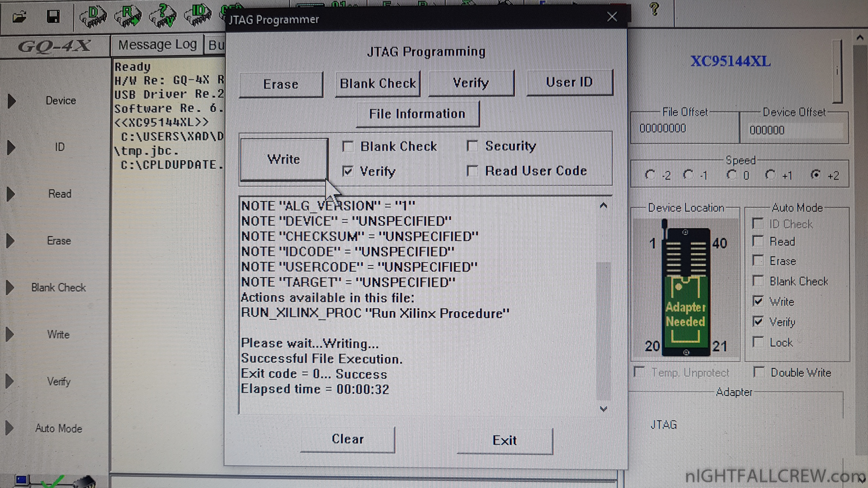The width and height of the screenshot is (868, 488).
Task: Click JTAG log vertical scrollbar thumb
Action: pos(603,331)
